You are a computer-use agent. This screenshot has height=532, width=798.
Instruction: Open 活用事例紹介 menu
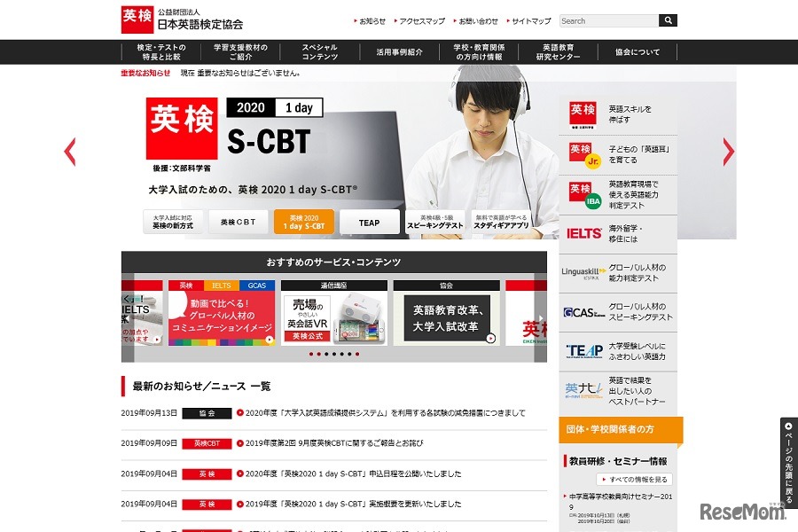400,52
